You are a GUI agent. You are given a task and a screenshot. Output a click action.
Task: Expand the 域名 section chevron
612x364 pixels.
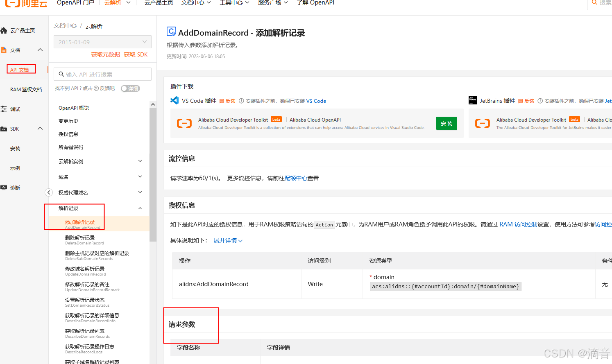click(140, 177)
